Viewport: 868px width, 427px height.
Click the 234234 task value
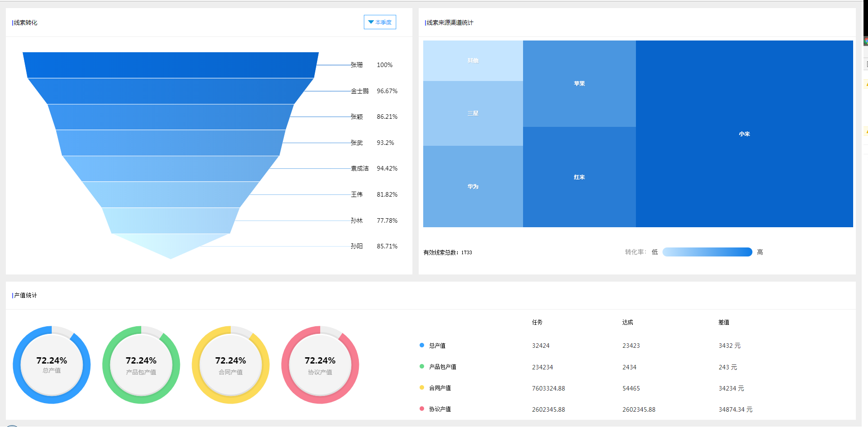pyautogui.click(x=542, y=367)
